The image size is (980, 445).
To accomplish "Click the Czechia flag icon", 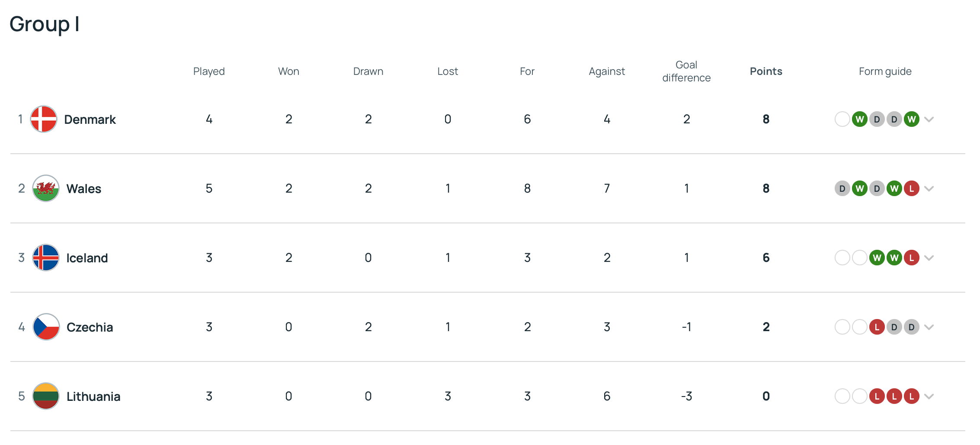I will 46,327.
